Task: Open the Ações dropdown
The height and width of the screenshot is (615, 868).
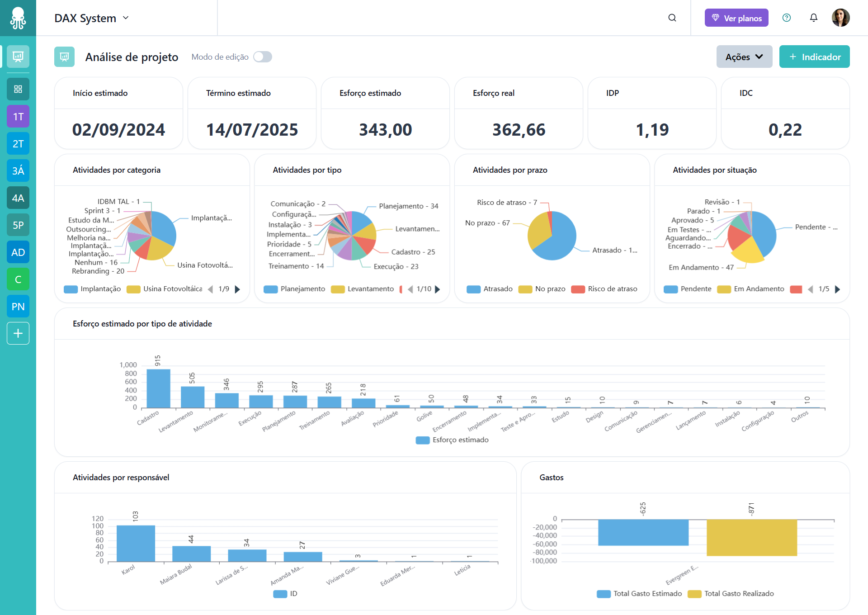Action: click(744, 57)
